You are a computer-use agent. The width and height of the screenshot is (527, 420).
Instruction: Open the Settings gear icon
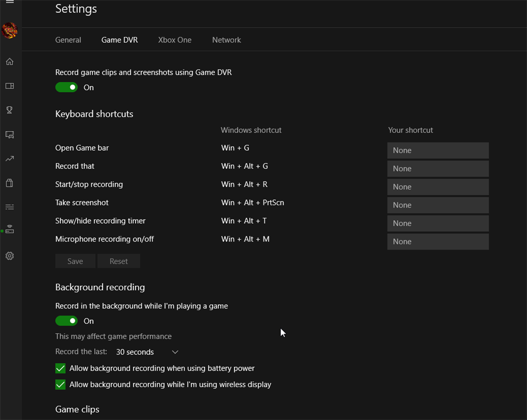pos(10,256)
